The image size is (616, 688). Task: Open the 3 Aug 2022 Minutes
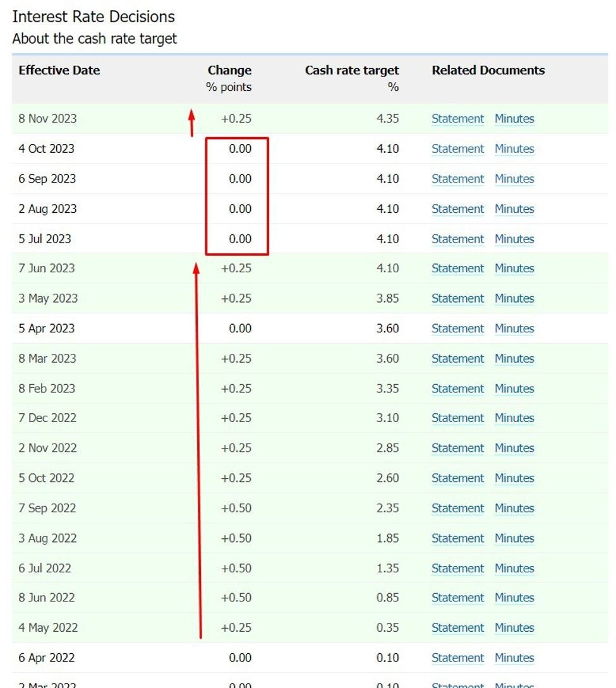pos(514,538)
